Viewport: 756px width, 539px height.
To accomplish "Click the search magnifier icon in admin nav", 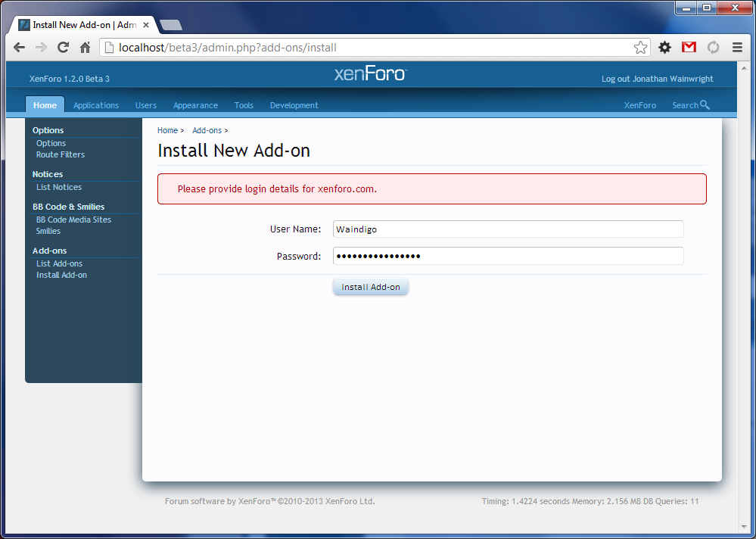I will point(705,104).
